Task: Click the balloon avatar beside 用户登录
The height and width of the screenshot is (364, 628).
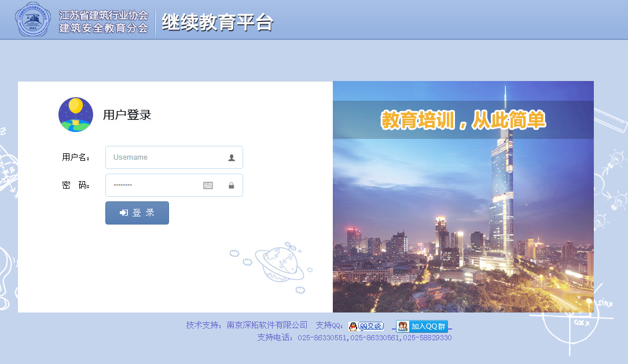Action: (76, 115)
